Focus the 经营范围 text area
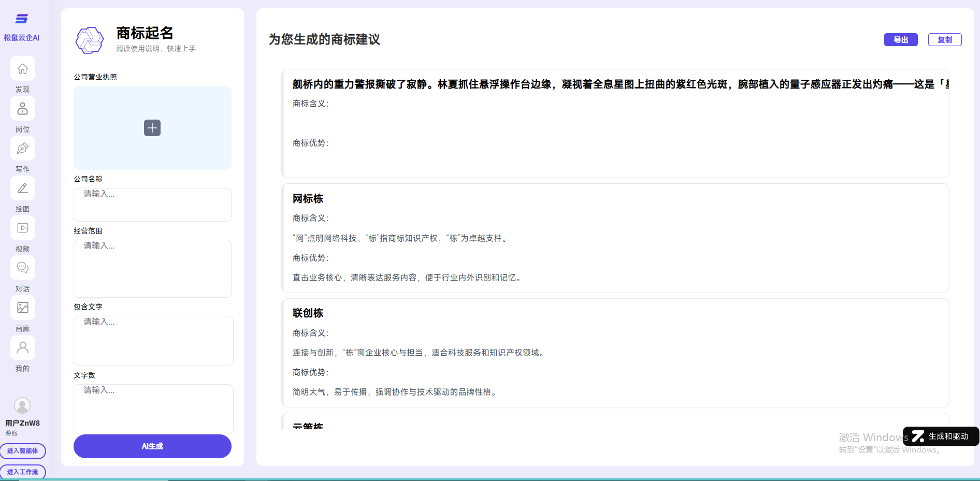This screenshot has width=980, height=481. 152,268
